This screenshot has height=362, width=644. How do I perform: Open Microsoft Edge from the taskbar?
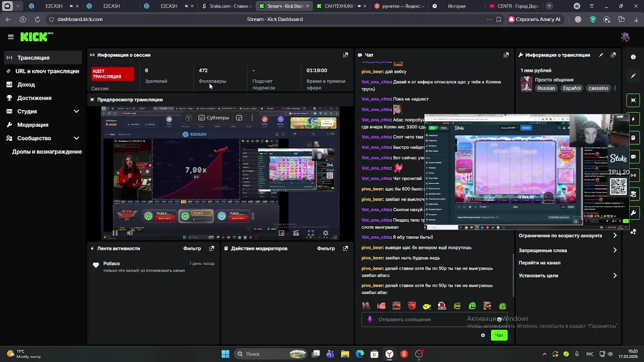pyautogui.click(x=360, y=354)
